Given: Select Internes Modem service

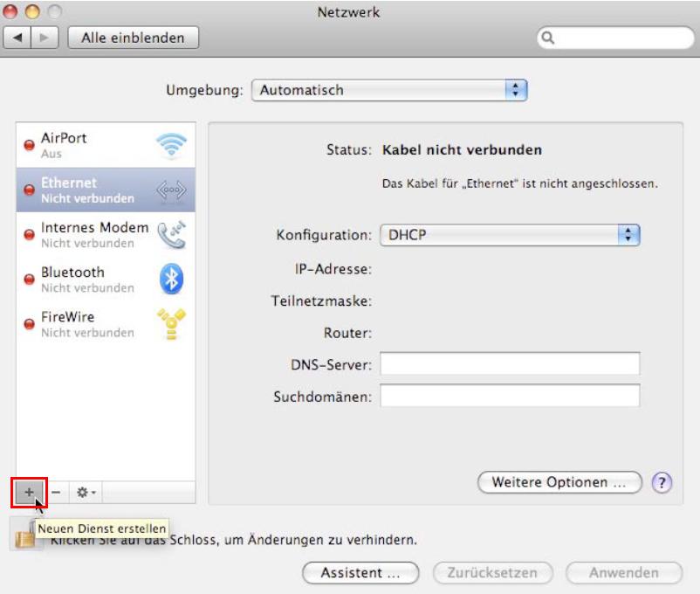Looking at the screenshot, I should 106,235.
